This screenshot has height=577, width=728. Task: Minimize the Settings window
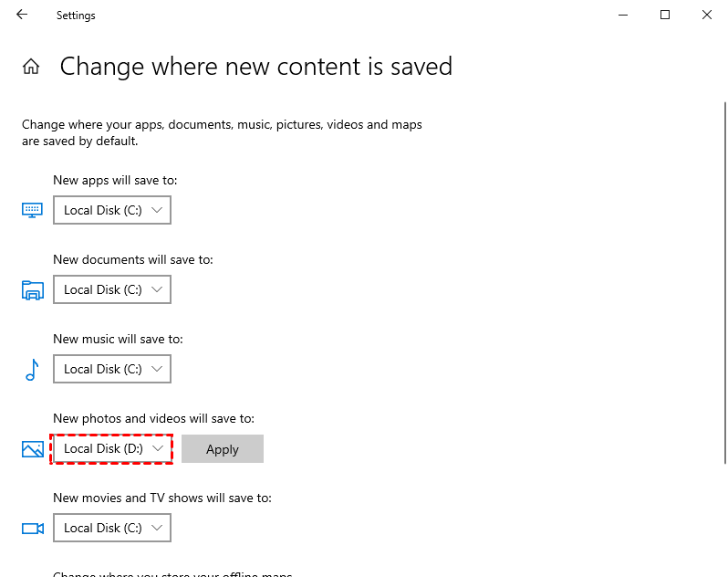click(623, 15)
